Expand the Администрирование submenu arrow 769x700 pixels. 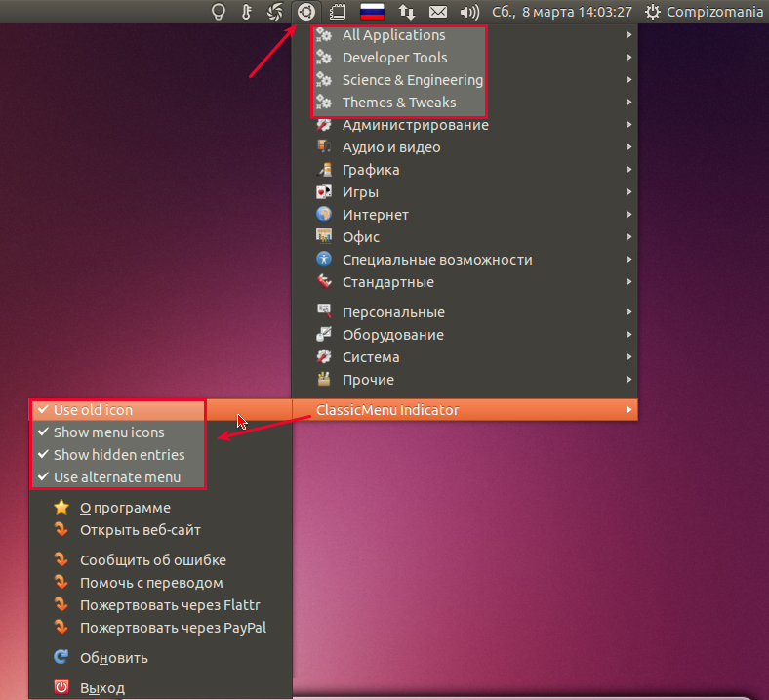coord(628,125)
